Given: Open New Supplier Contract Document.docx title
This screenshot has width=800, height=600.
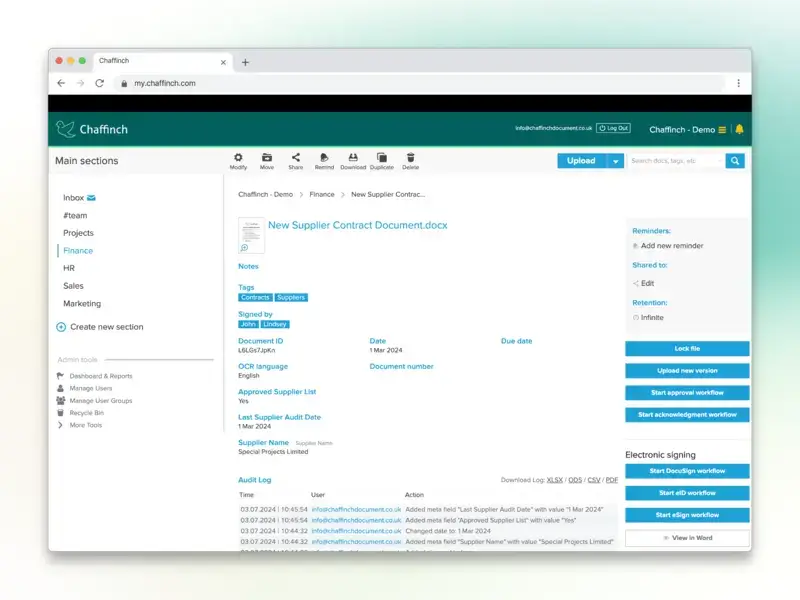Looking at the screenshot, I should (x=358, y=225).
